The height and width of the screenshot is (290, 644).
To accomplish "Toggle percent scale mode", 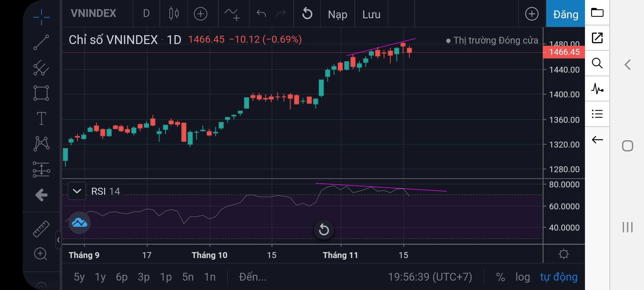I will point(500,277).
